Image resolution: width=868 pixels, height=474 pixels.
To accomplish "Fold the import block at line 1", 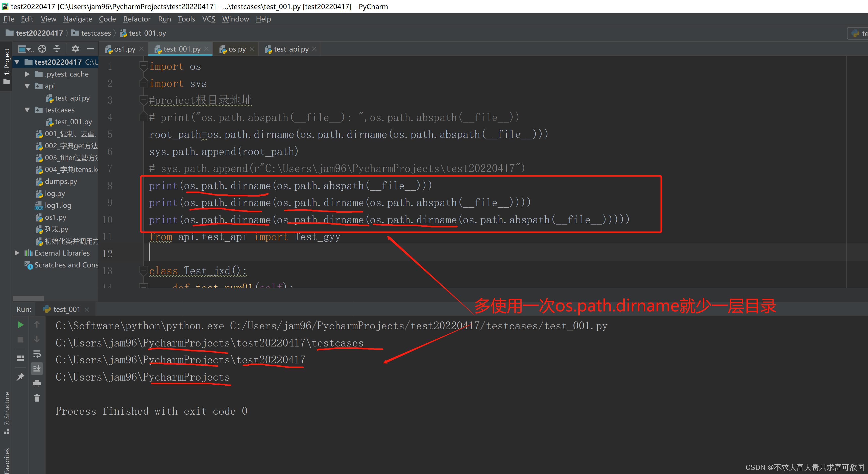I will [x=143, y=66].
